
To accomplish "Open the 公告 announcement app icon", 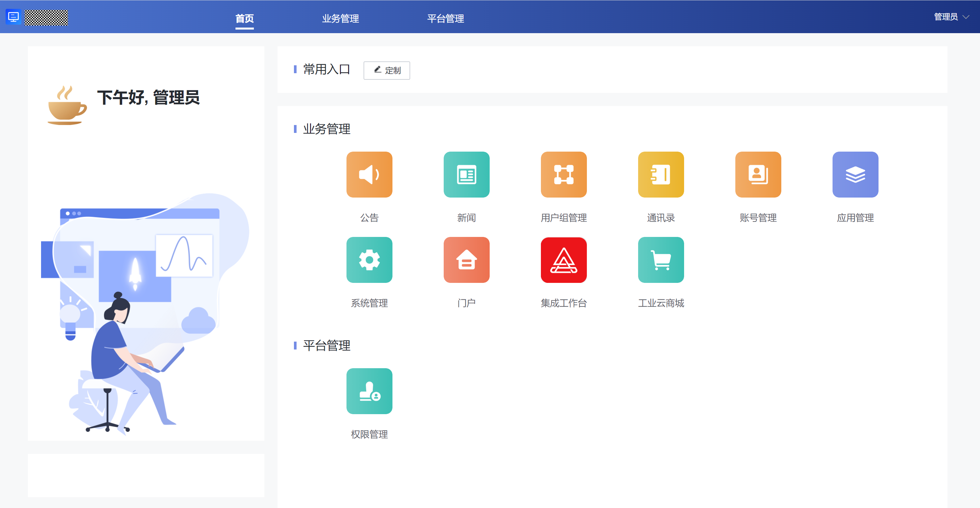I will (369, 175).
